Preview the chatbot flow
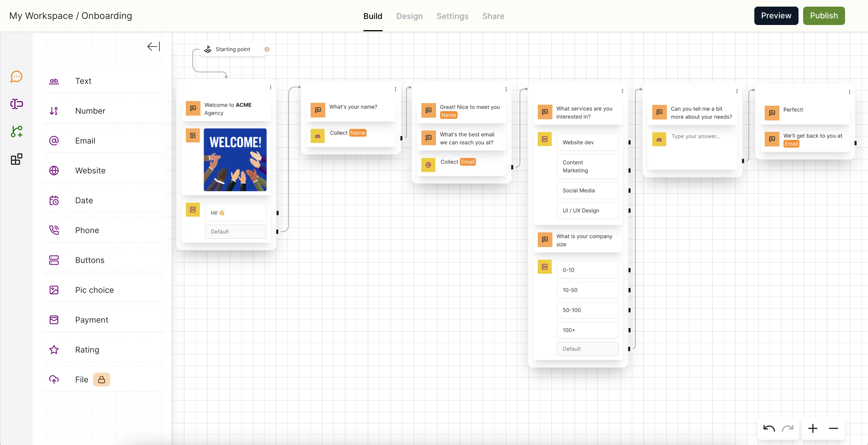 tap(776, 16)
